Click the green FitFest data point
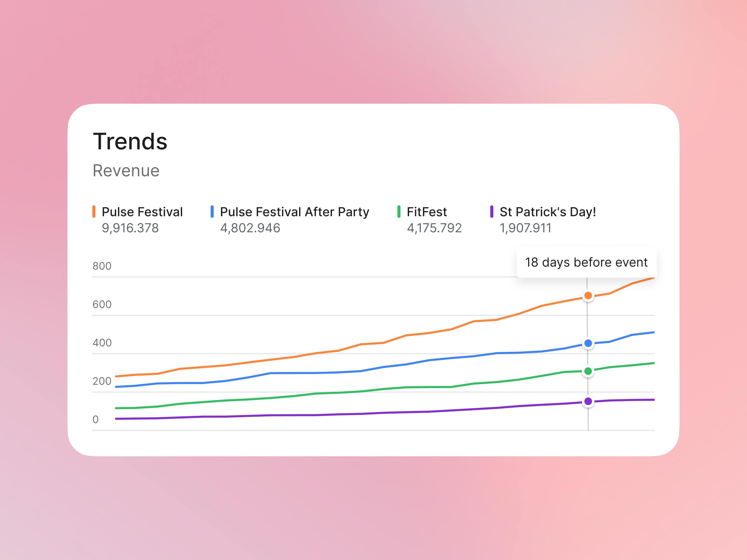Screen dimensions: 747x560 [x=588, y=371]
